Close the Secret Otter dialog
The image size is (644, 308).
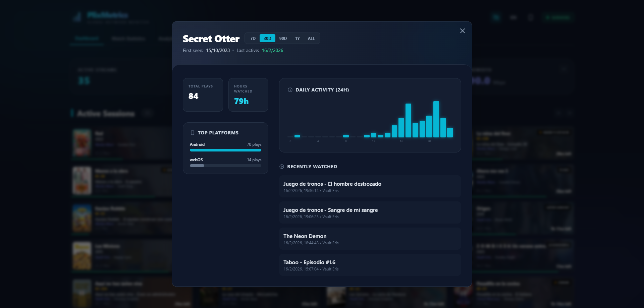point(462,31)
